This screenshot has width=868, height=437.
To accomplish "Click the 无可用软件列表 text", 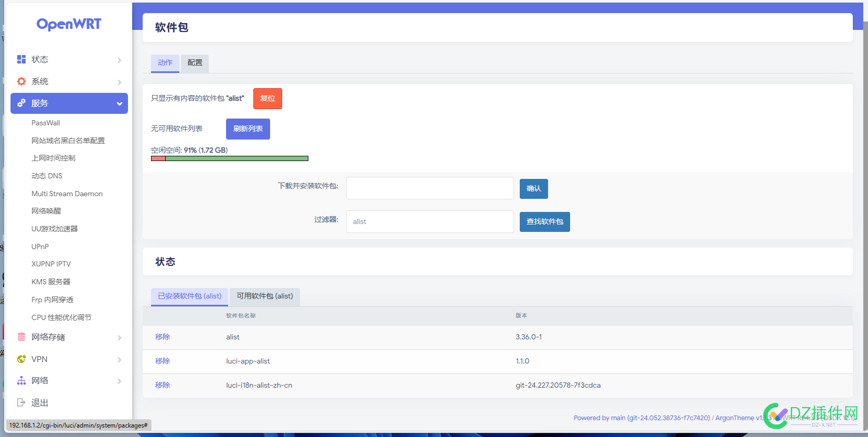I will coord(177,129).
